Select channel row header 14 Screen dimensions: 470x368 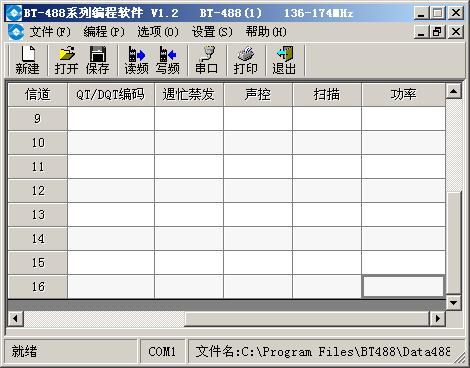click(x=38, y=239)
